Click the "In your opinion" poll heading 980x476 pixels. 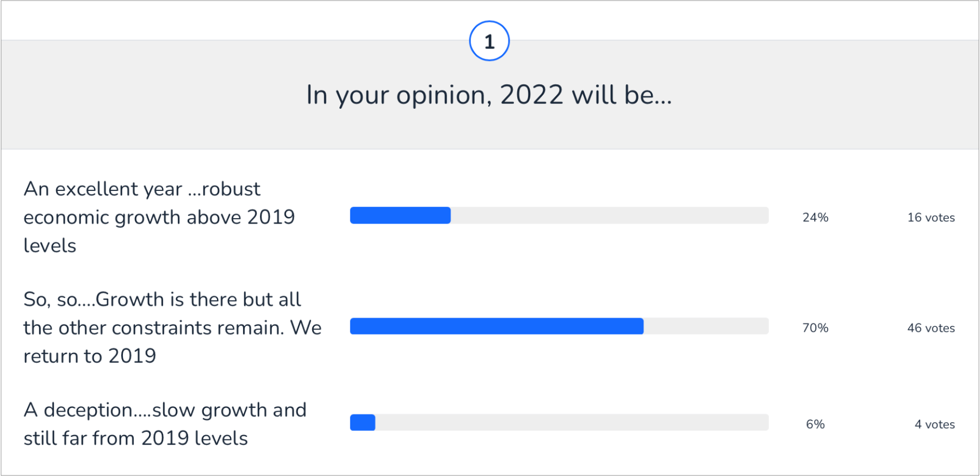pos(489,95)
